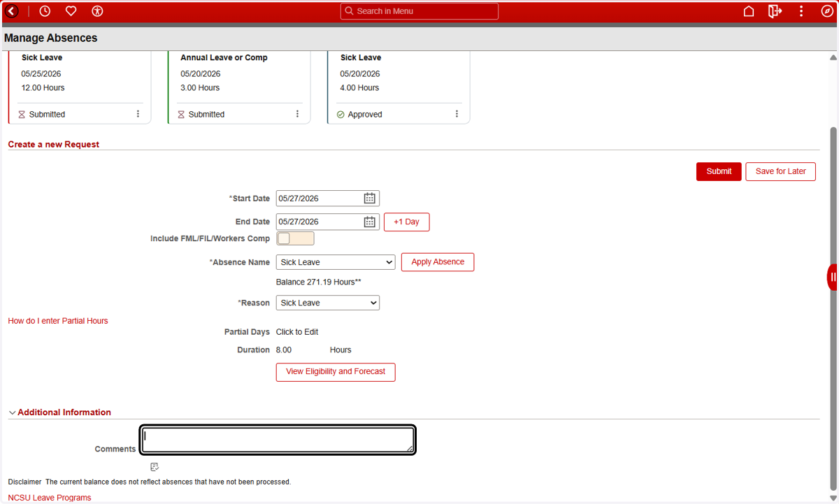Toggle Include FML/FIL/Workers Comp switch

click(295, 238)
